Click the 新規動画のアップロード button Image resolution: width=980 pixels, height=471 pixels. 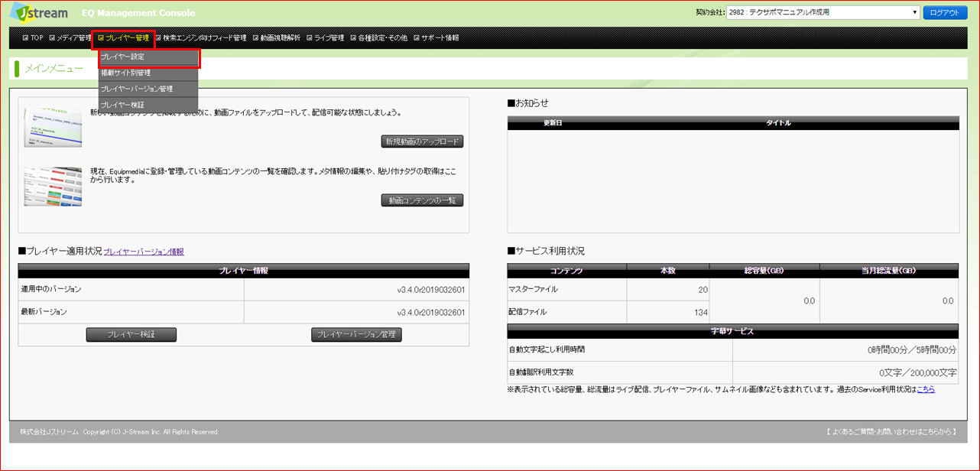pyautogui.click(x=422, y=141)
